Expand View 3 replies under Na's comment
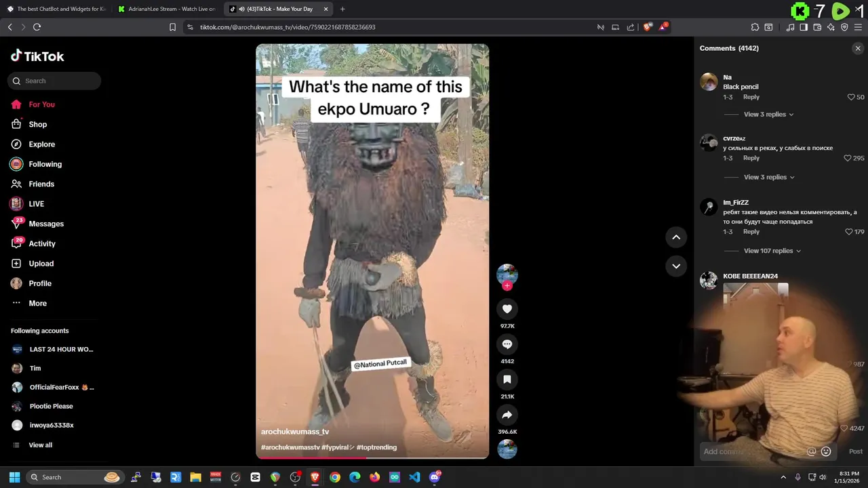Image resolution: width=868 pixels, height=488 pixels. tap(768, 115)
